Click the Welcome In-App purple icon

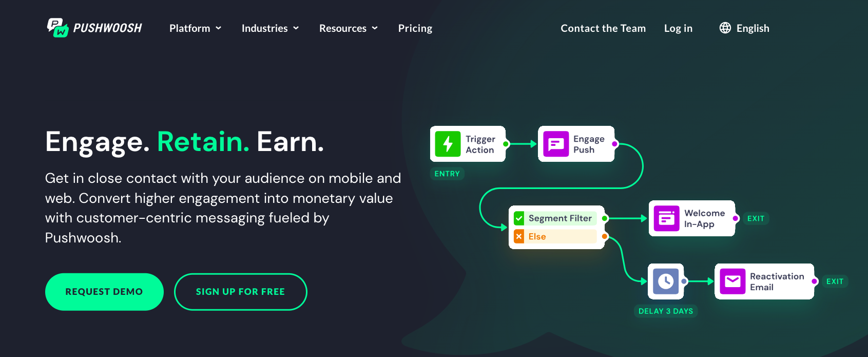click(666, 219)
